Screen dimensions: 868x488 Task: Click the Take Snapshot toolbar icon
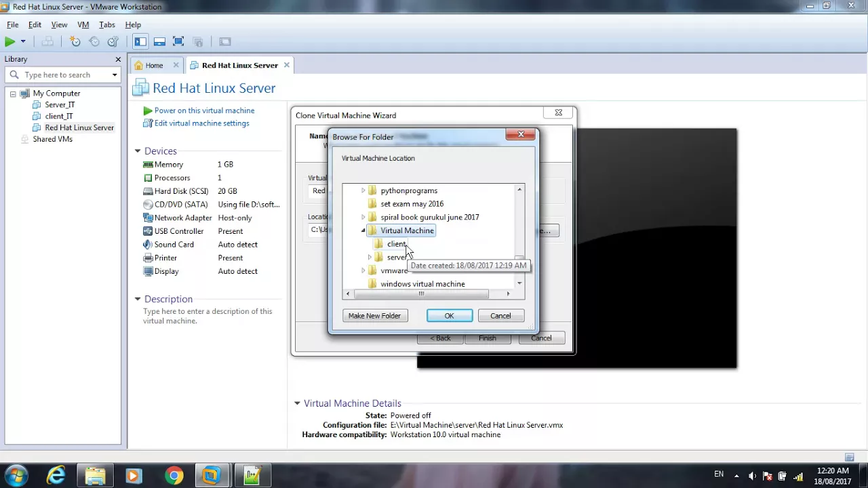(75, 42)
